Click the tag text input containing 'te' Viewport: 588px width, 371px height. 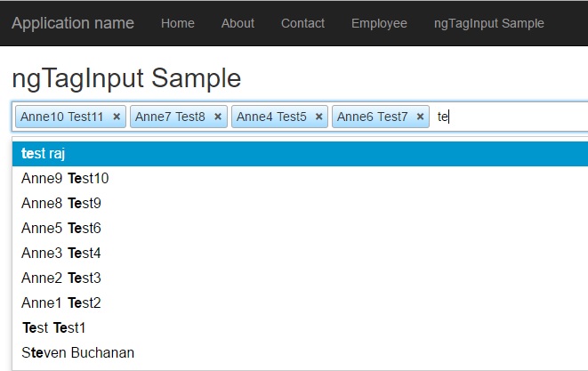point(507,117)
